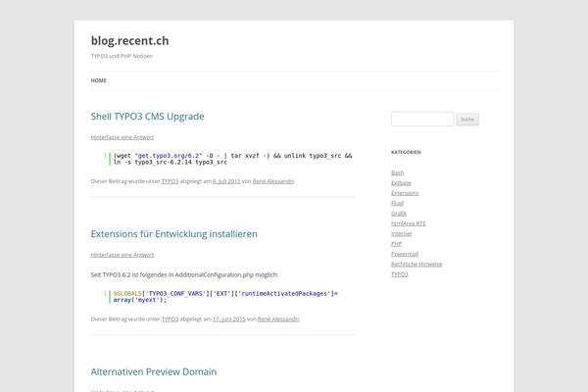Open the Powermail category
The width and height of the screenshot is (588, 392).
click(405, 254)
